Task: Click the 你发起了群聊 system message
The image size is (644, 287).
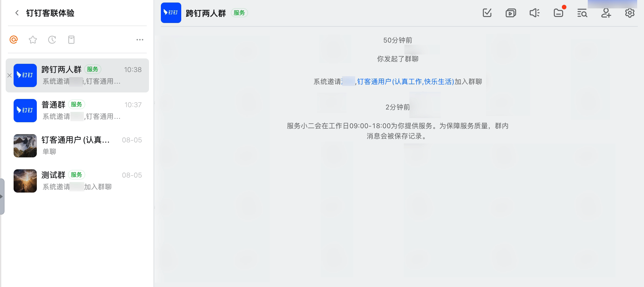Action: 398,59
